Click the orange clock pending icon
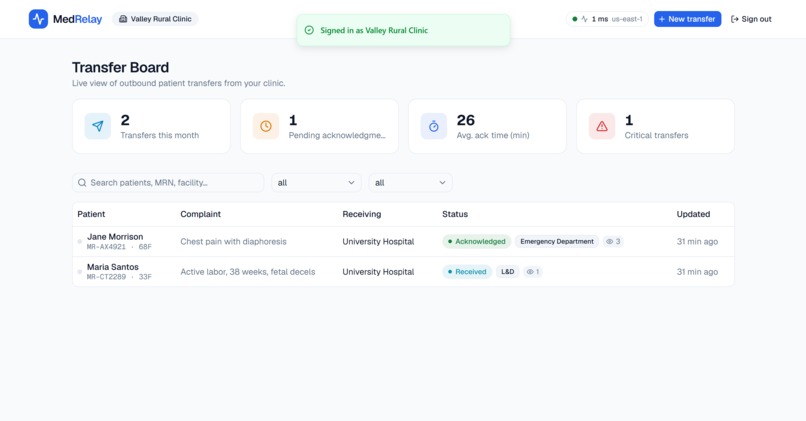The height and width of the screenshot is (421, 806). (266, 126)
